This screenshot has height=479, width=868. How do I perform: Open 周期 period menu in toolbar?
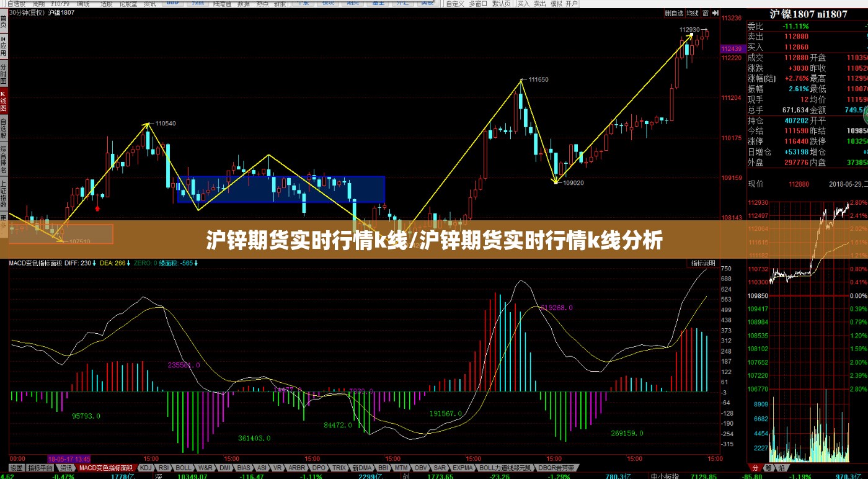(x=38, y=4)
